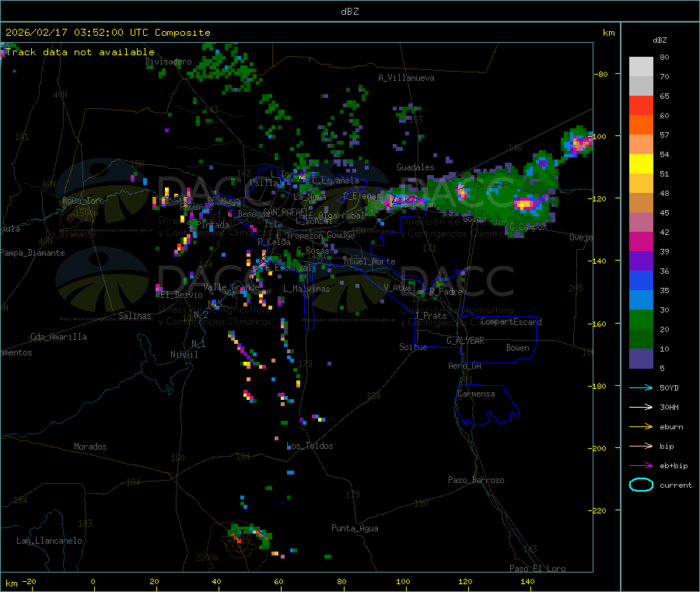Pick the purple swatch between 39 and 36
This screenshot has width=700, height=592.
(641, 261)
